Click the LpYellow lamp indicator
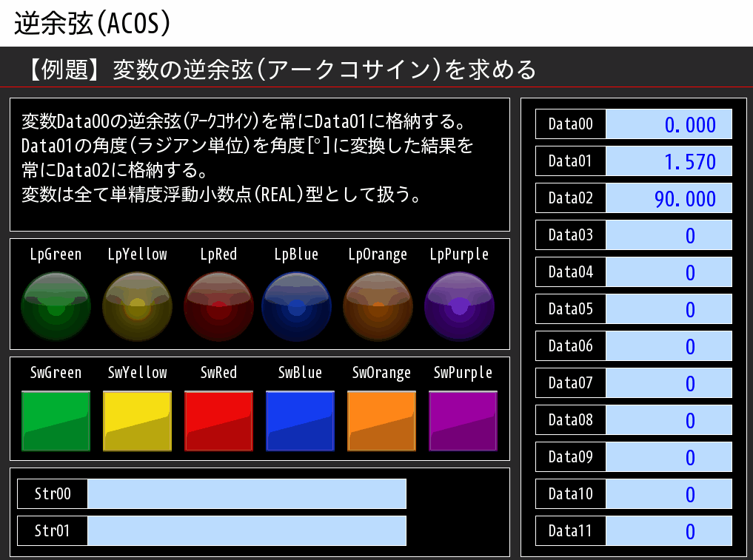753x560 pixels. 137,306
